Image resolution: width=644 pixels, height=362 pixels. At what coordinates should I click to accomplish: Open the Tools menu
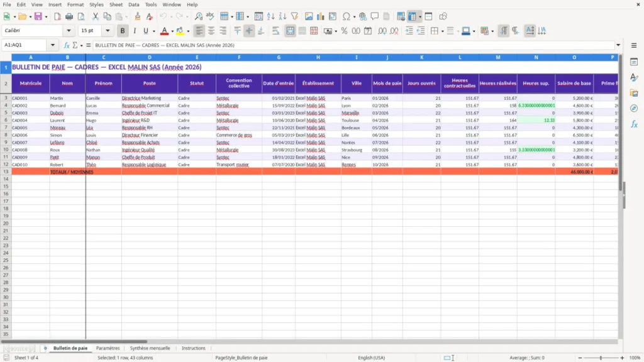pos(151,4)
